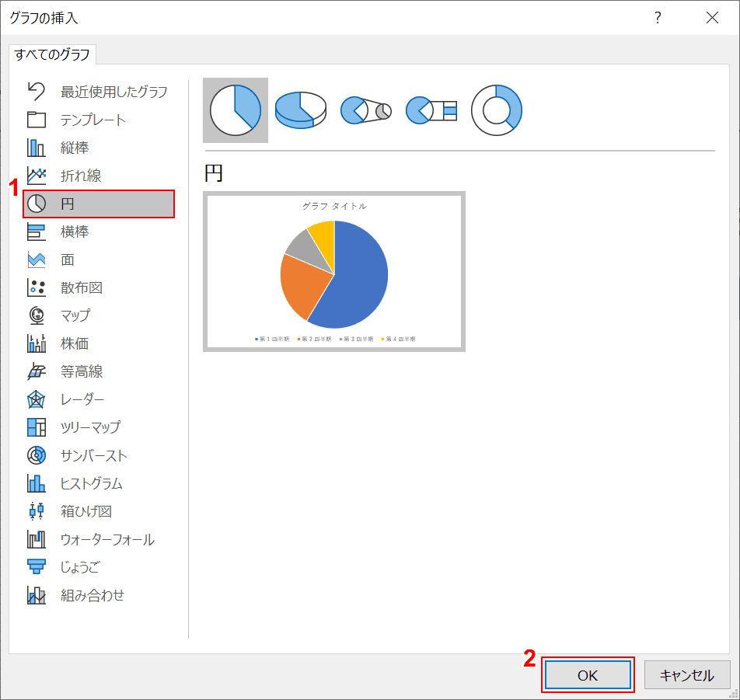Select 面 label in the category list

click(x=68, y=259)
